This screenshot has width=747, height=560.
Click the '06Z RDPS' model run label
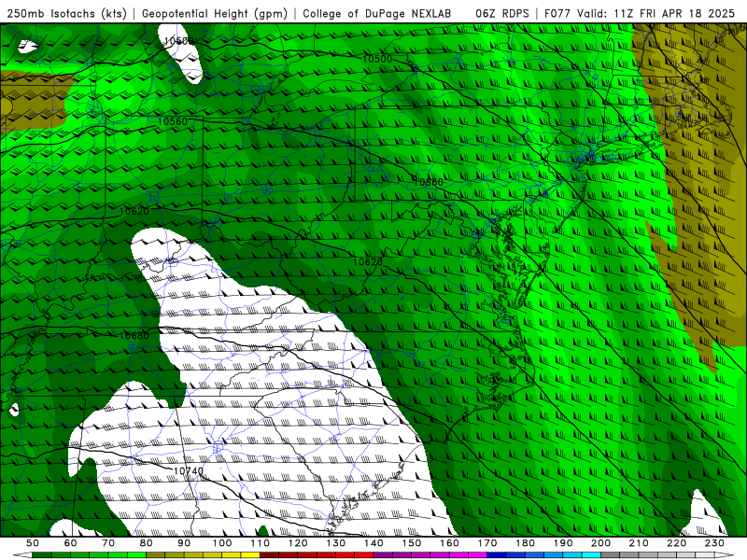[501, 13]
